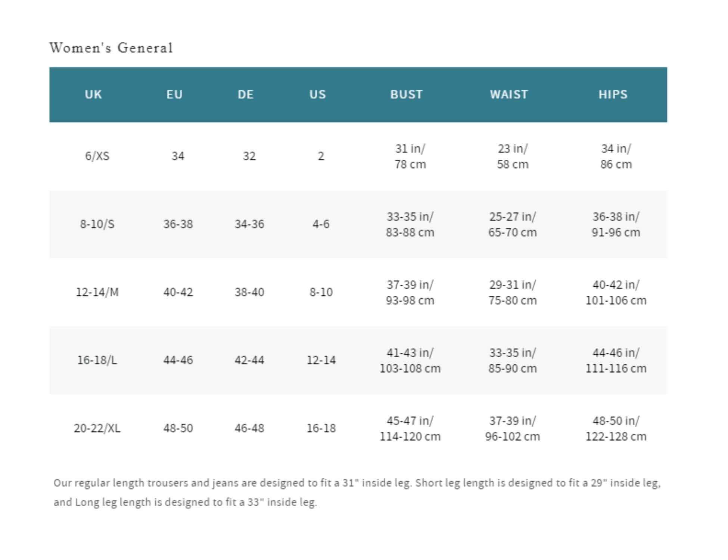Select the 12-14/M size cell
The image size is (728, 560).
point(97,292)
